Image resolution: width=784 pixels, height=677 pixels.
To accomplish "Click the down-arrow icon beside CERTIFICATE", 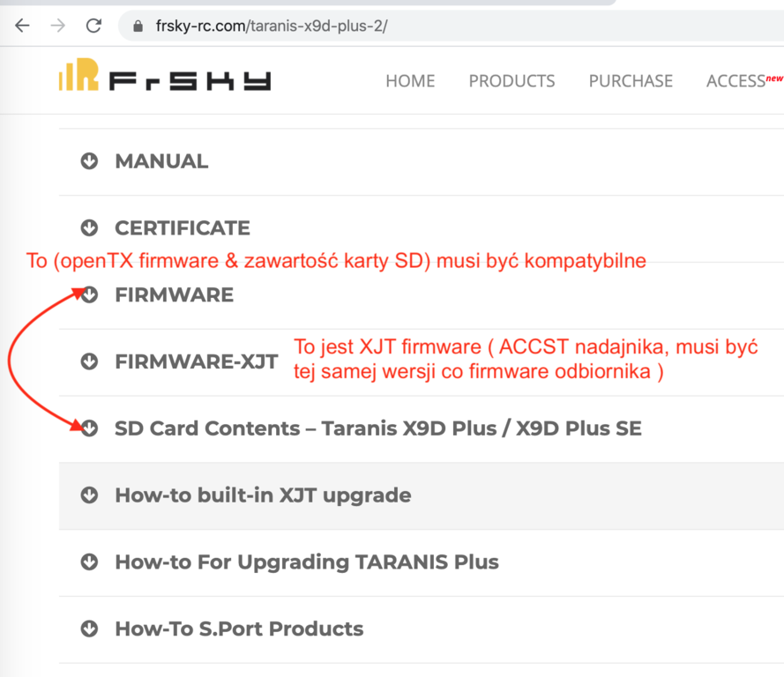I will [x=89, y=228].
